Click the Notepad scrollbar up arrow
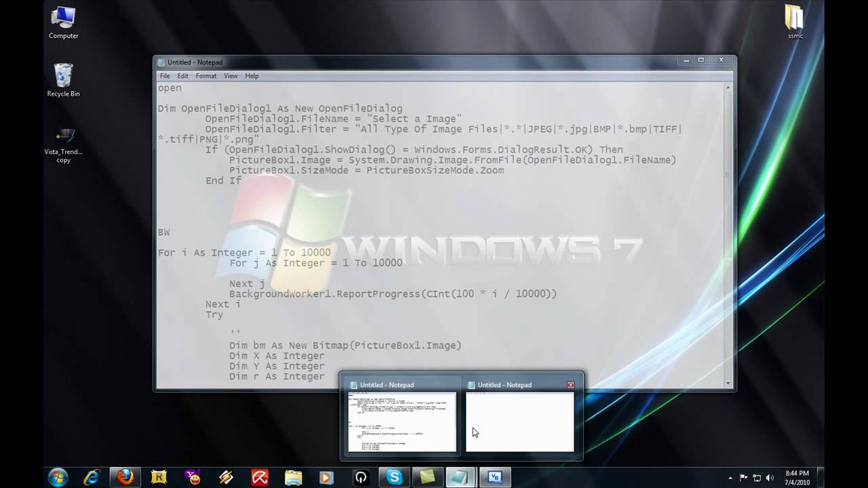Image resolution: width=868 pixels, height=488 pixels. point(728,87)
